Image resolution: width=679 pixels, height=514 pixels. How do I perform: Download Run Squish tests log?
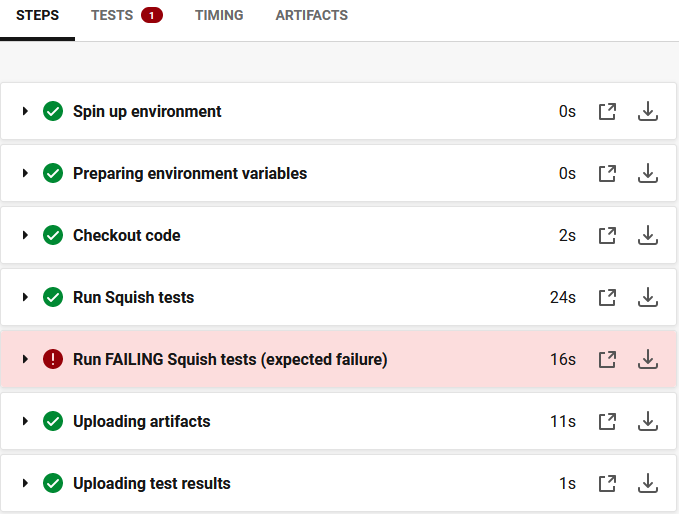click(648, 298)
